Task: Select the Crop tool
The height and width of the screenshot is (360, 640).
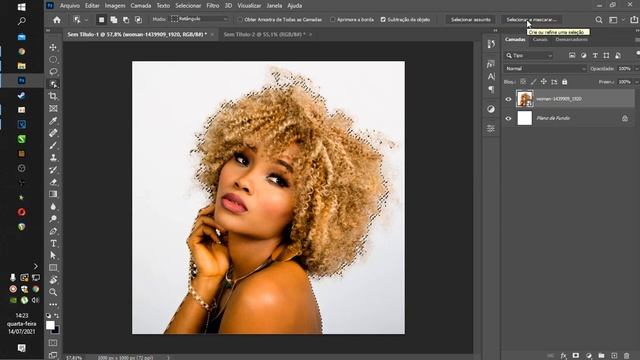Action: coord(53,96)
